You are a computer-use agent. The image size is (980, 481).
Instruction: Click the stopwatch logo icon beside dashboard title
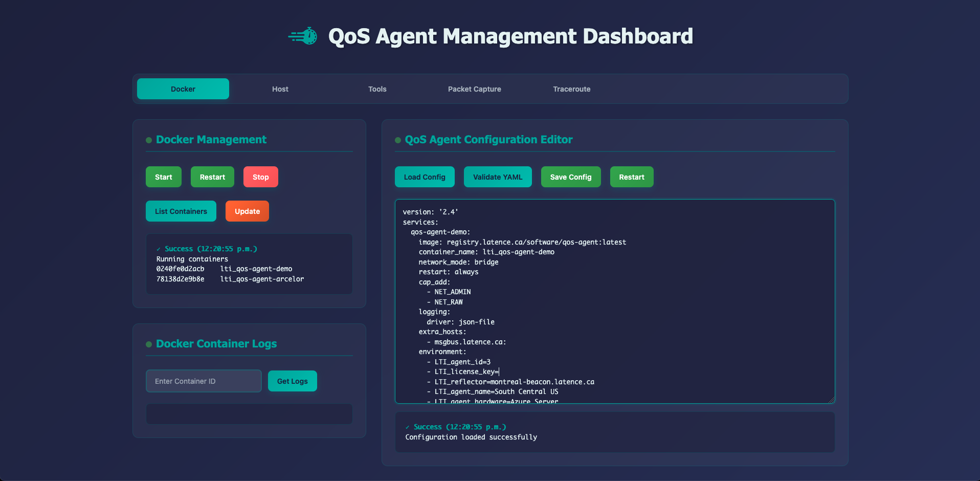303,36
